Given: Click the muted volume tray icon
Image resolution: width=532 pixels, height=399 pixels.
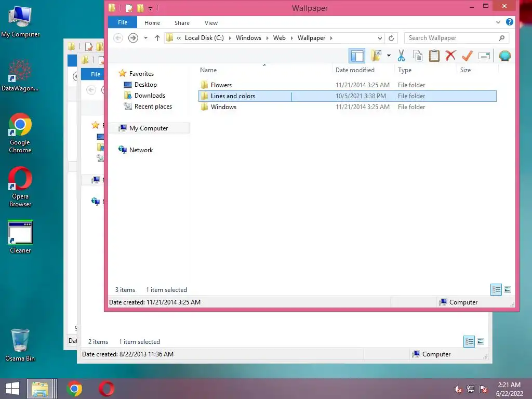Looking at the screenshot, I should pyautogui.click(x=458, y=389).
